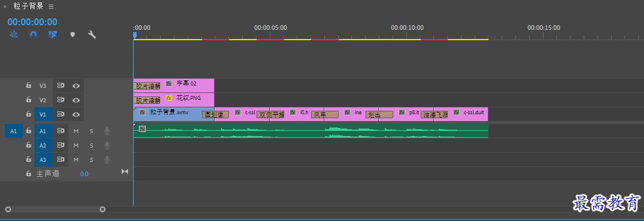Toggle lock on audio track A3
This screenshot has width=644, height=221.
coord(28,159)
